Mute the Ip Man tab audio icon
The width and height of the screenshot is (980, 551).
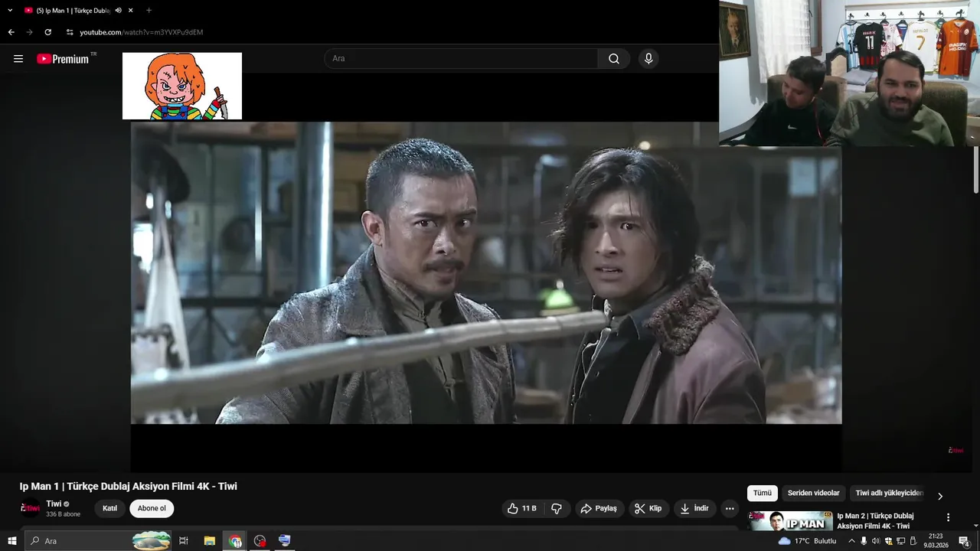click(x=119, y=11)
